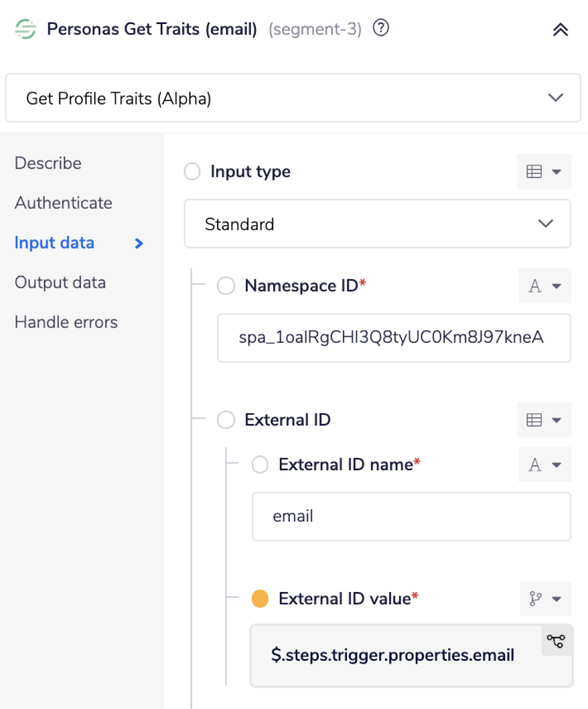Toggle the External ID name radio circle
Image resolution: width=588 pixels, height=709 pixels.
(260, 464)
